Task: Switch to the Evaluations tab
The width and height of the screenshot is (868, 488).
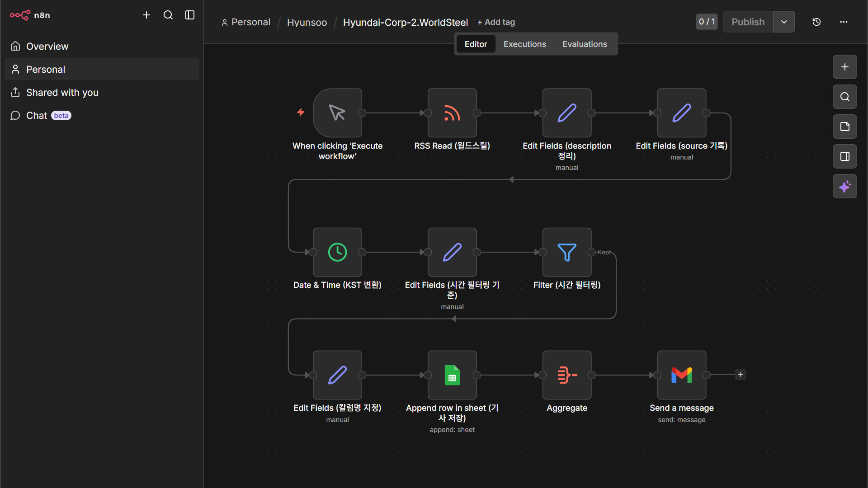Action: tap(585, 44)
